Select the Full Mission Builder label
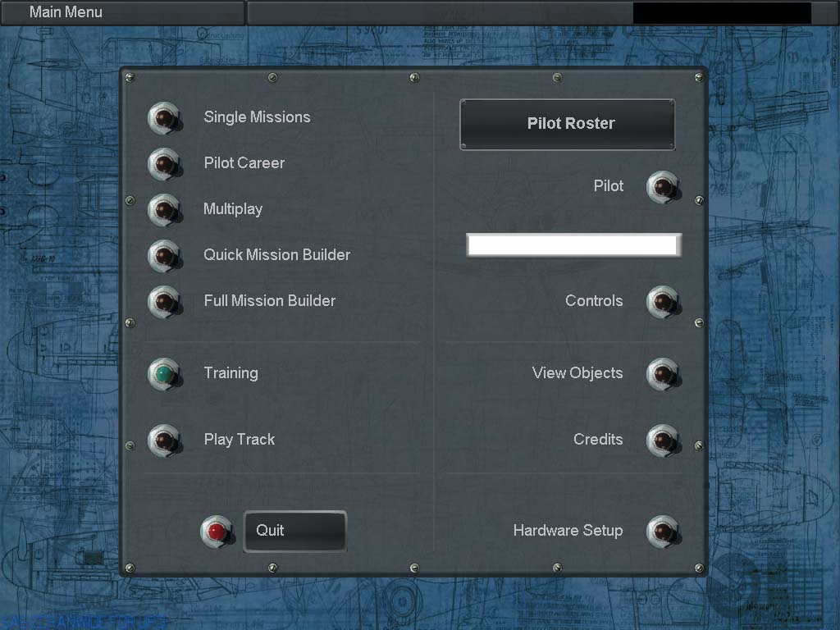The height and width of the screenshot is (630, 840). (x=270, y=300)
